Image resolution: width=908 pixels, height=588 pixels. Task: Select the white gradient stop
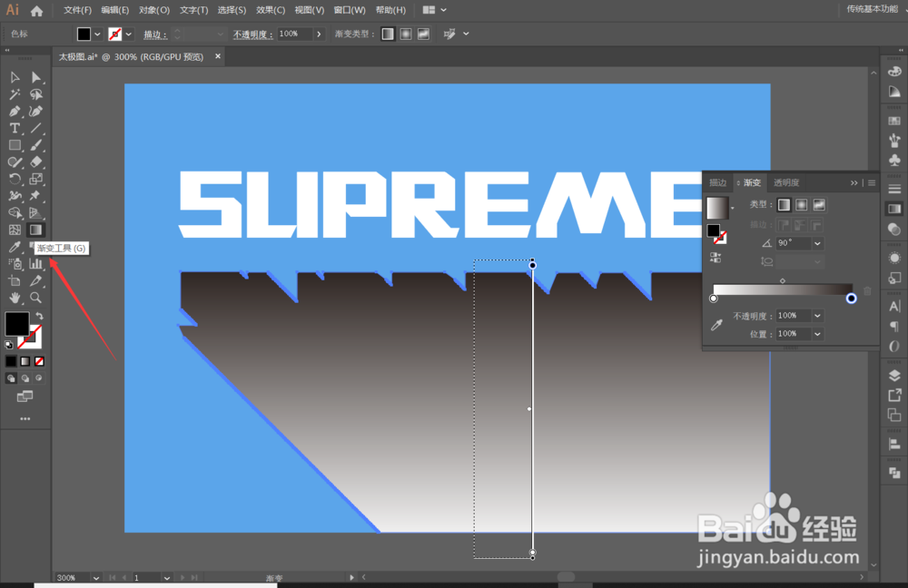pos(714,299)
